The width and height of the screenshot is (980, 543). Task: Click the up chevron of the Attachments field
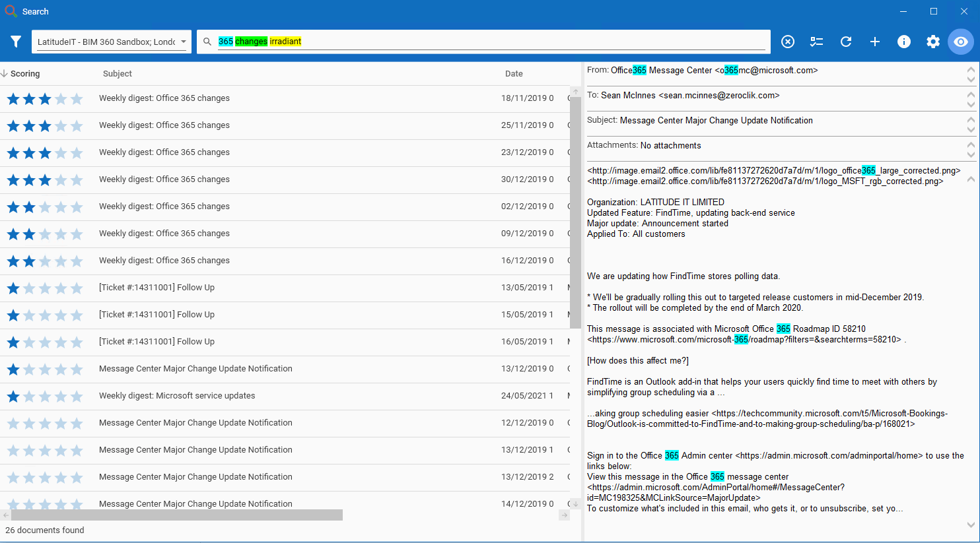click(x=971, y=144)
